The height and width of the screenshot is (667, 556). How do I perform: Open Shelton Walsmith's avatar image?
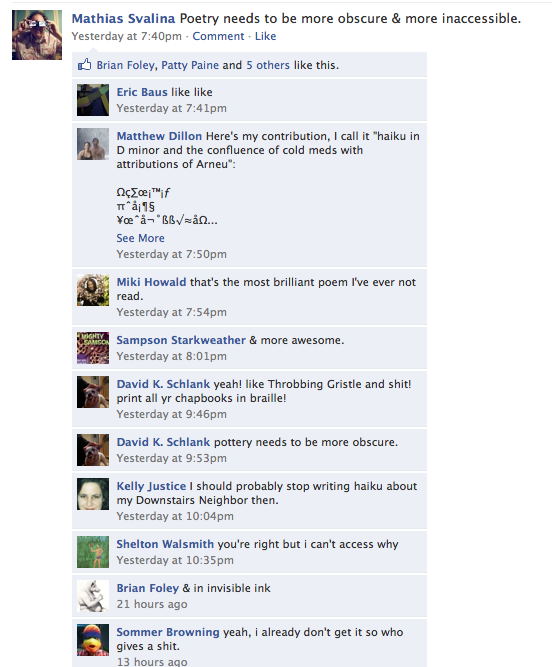(x=93, y=552)
